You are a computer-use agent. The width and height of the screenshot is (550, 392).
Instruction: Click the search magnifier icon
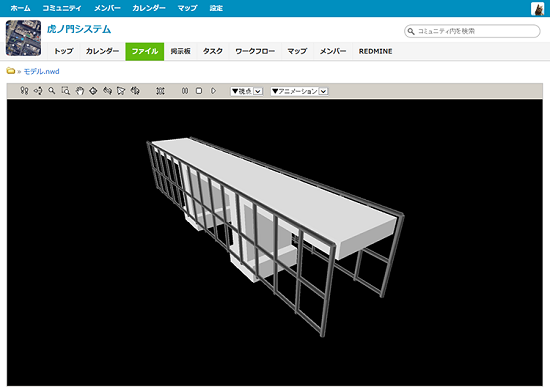pos(411,31)
